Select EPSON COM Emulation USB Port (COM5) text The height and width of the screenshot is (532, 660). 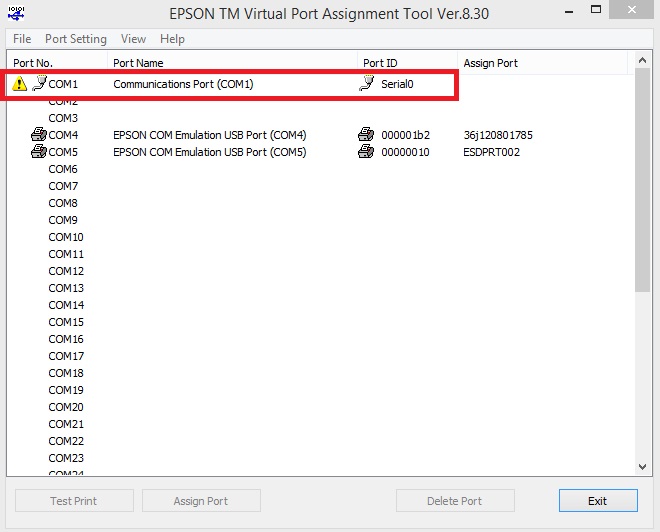click(210, 152)
